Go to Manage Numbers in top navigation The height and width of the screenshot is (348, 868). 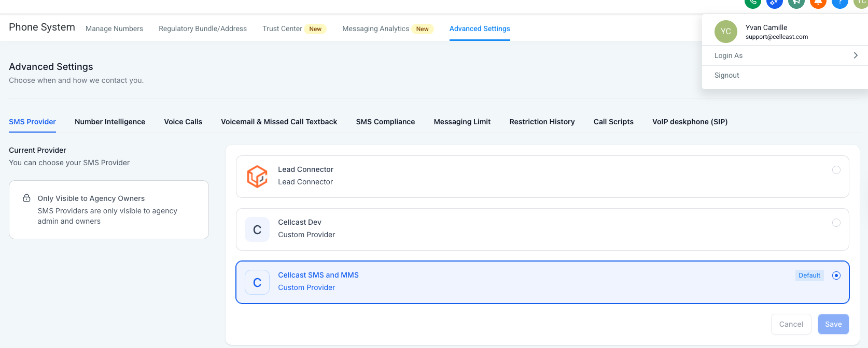[x=114, y=28]
